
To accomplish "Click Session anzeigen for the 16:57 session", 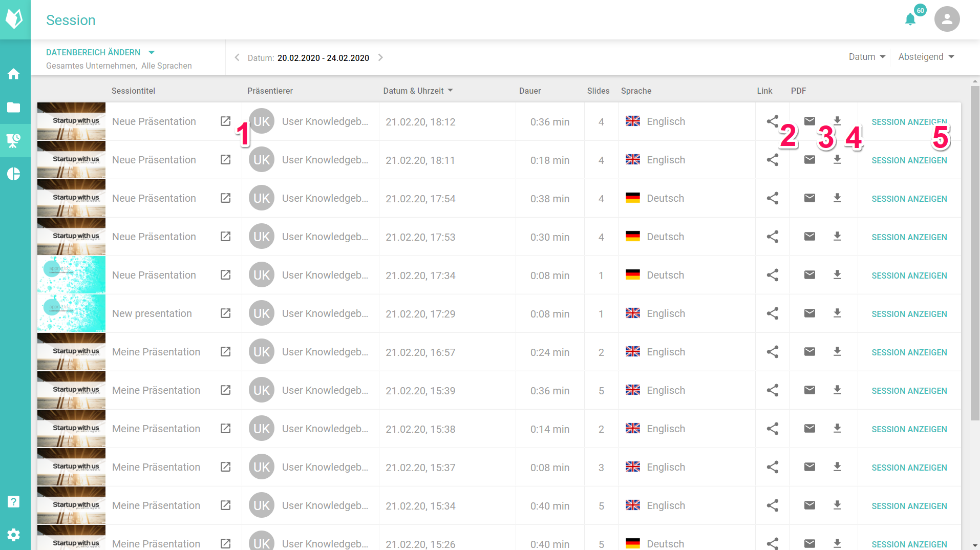I will 909,352.
